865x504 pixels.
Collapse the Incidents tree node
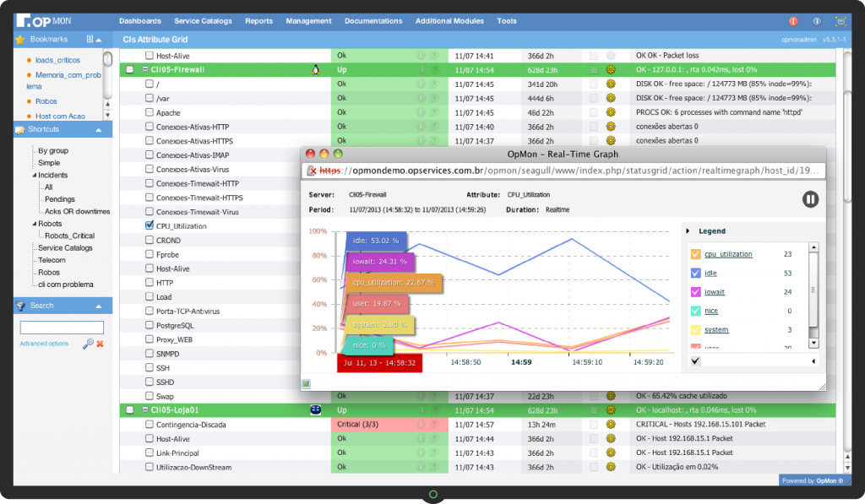[x=34, y=176]
